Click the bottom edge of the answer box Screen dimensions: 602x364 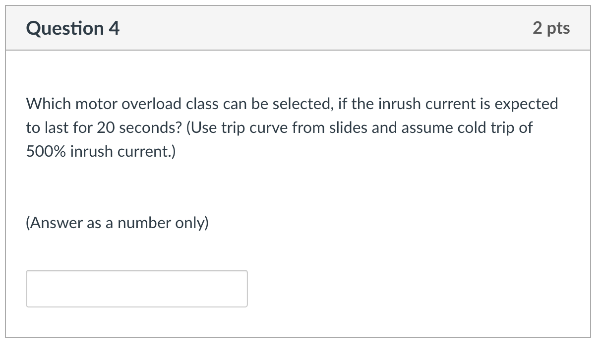136,306
